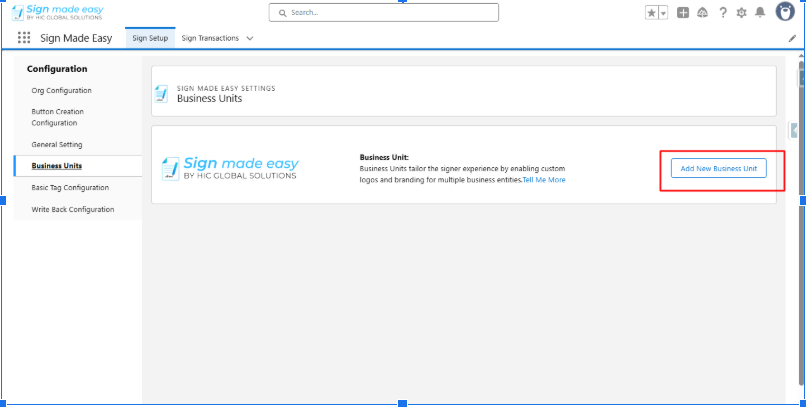Click the Sign Made Easy app name
806x407 pixels.
point(76,38)
